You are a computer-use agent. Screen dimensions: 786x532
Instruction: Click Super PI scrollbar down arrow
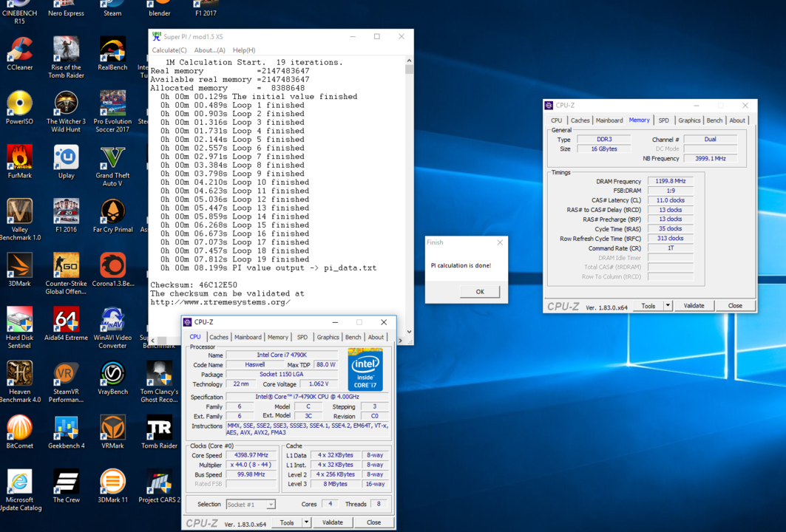pos(409,332)
